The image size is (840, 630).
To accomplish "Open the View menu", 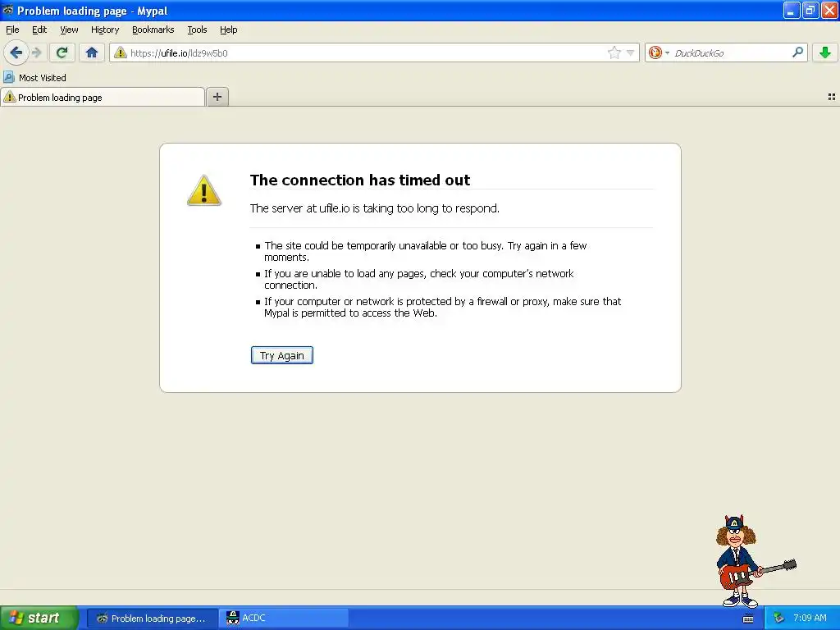I will tap(69, 30).
